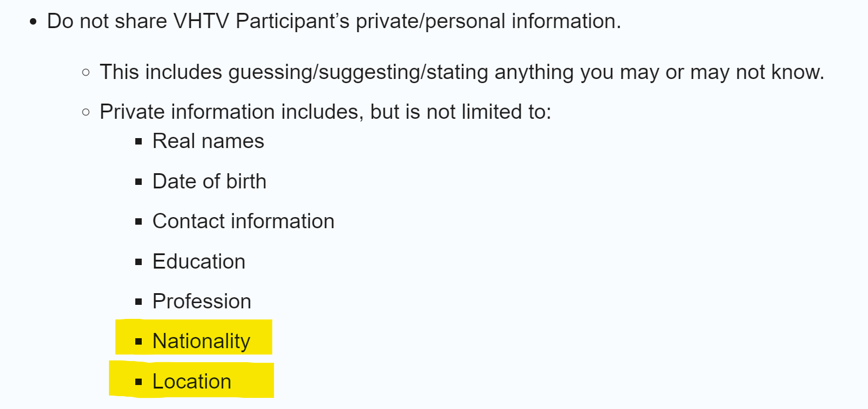The image size is (868, 409).
Task: Click the 'Do not share VHTV Participant's' rule text
Action: [x=334, y=22]
